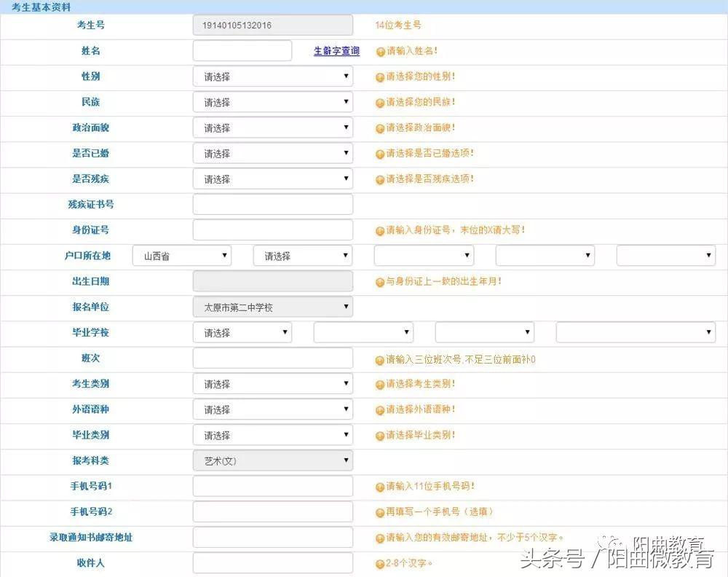Screen dimensions: 728x577
Task: Open the 生僻字查询 link
Action: 334,50
